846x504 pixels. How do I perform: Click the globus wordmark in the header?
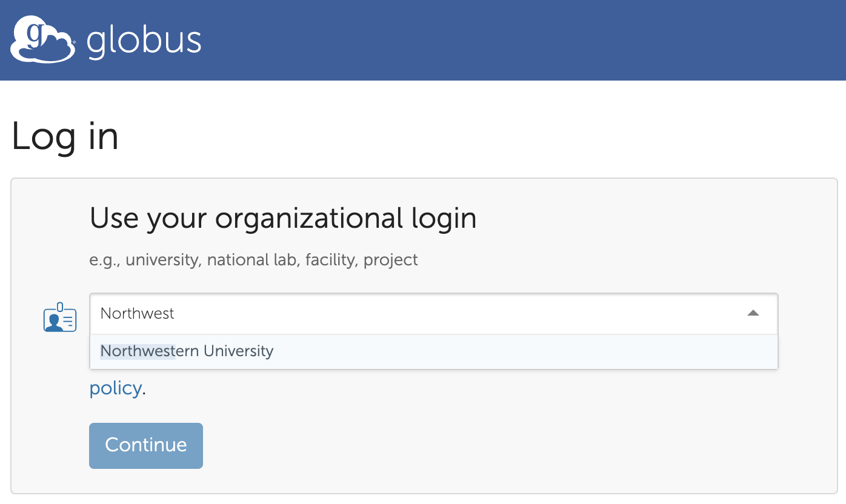(x=144, y=41)
